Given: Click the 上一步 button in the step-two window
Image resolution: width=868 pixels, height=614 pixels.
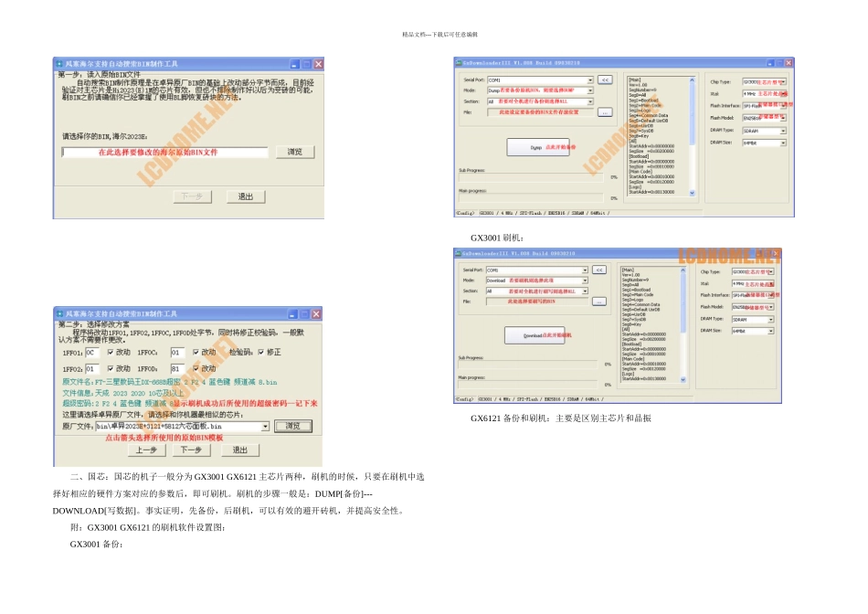Looking at the screenshot, I should pyautogui.click(x=146, y=450).
